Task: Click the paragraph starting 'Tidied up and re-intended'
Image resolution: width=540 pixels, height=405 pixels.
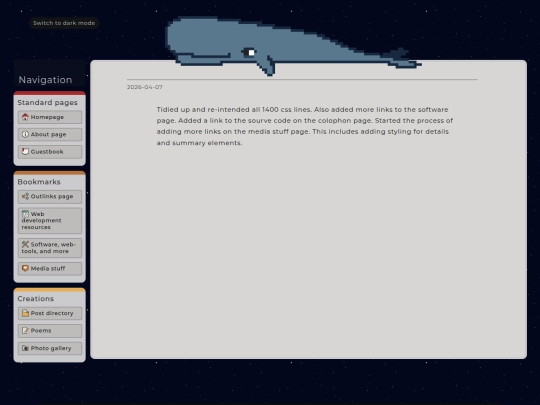Action: click(305, 126)
